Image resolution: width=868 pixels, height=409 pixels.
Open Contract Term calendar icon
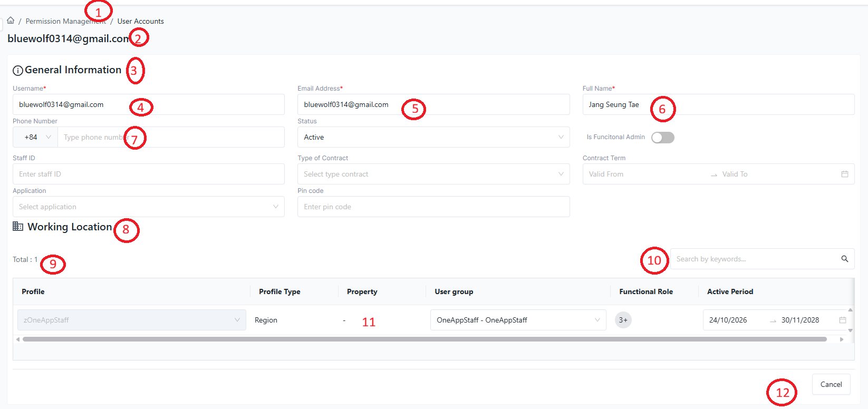coord(844,174)
